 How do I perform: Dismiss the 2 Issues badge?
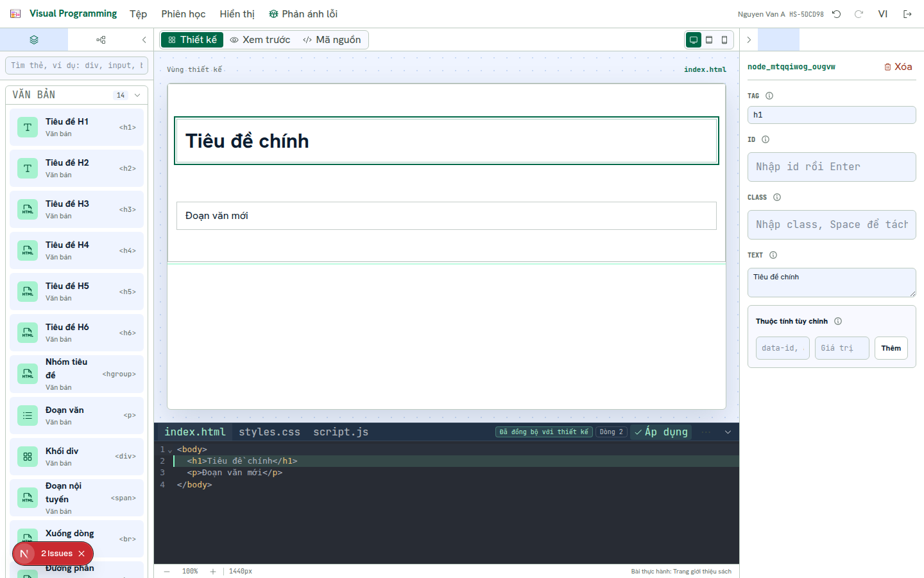click(81, 554)
